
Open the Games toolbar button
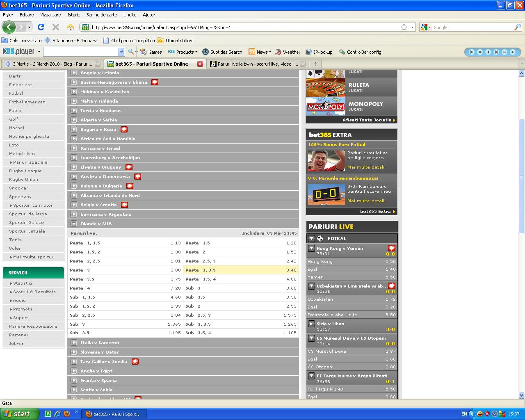click(151, 52)
